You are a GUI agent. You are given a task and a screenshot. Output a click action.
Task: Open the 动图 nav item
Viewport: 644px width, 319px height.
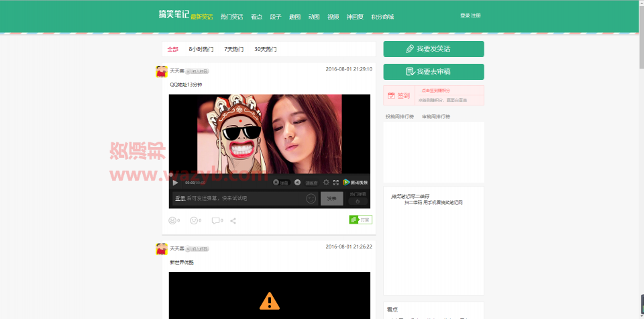coord(314,17)
